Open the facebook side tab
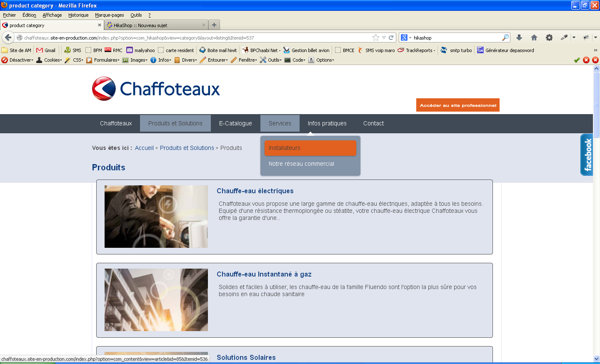The height and width of the screenshot is (364, 600). (x=587, y=155)
